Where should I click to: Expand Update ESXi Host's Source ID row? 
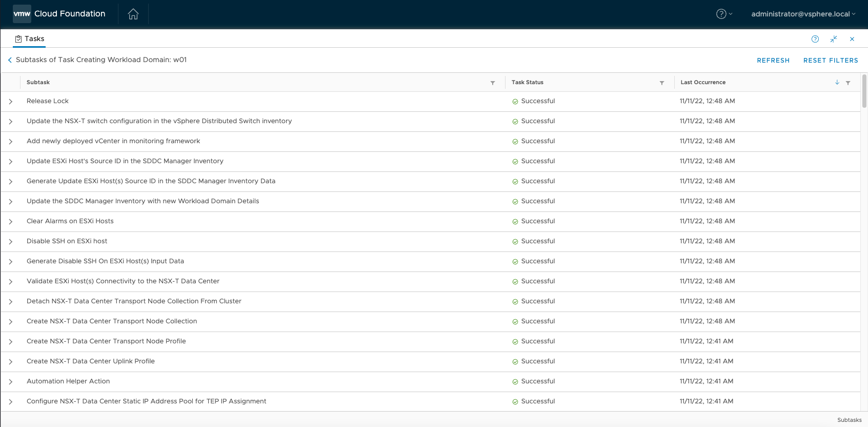pos(10,162)
